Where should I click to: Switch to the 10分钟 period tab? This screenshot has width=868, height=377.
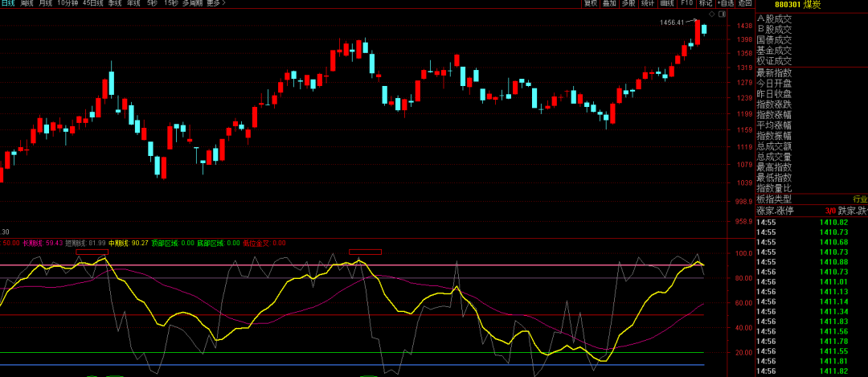[x=68, y=3]
